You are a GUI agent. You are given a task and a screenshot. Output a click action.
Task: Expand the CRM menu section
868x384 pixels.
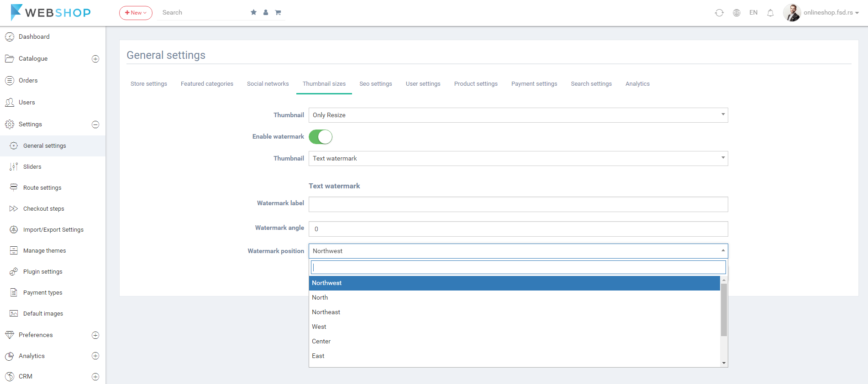[95, 377]
